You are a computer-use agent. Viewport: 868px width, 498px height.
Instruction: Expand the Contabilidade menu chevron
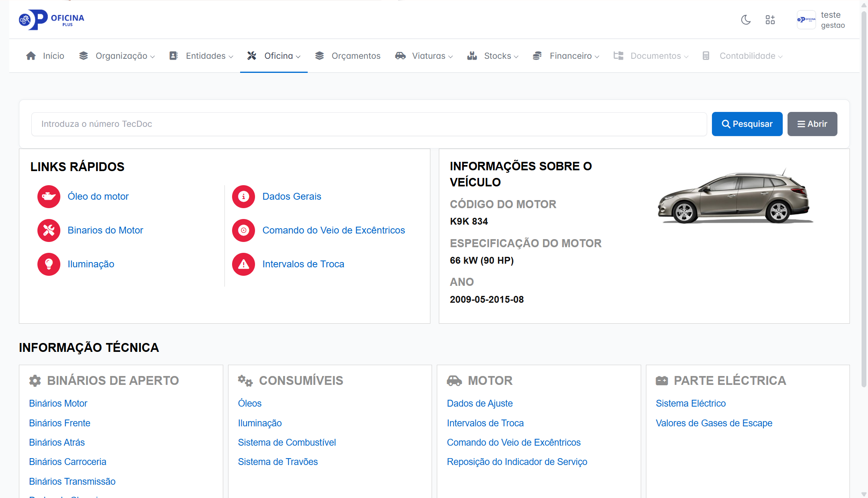780,57
